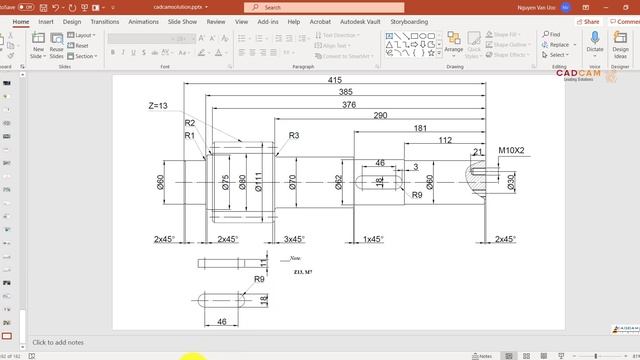The image size is (640, 360).
Task: Switch to Slide Sorter view
Action: click(x=527, y=356)
